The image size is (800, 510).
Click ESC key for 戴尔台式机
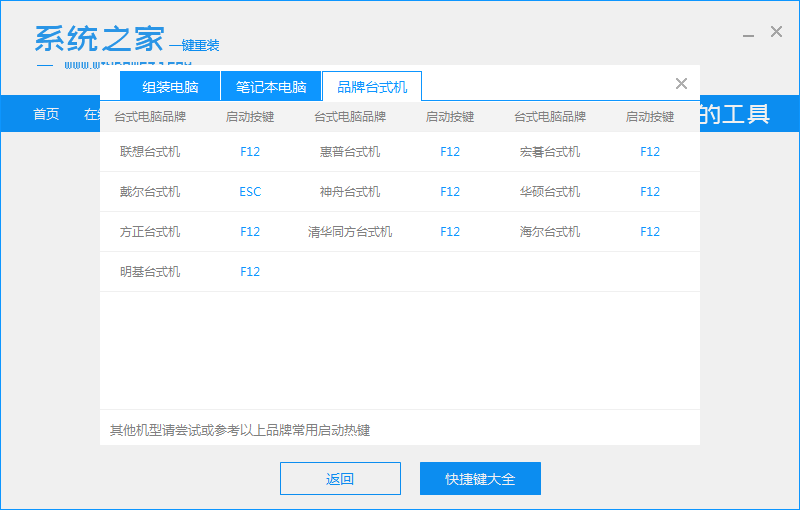pos(250,192)
